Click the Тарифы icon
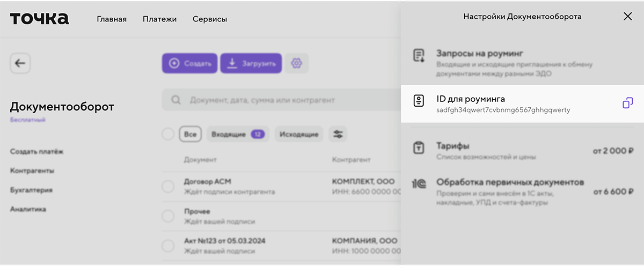 (419, 149)
